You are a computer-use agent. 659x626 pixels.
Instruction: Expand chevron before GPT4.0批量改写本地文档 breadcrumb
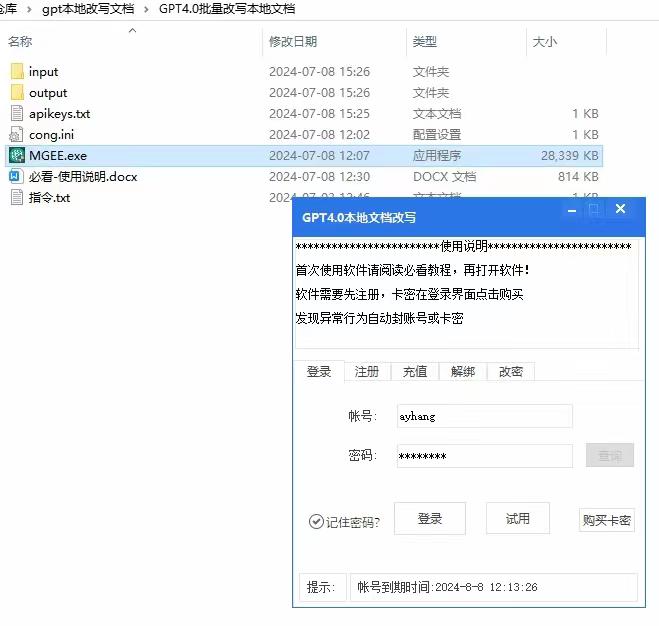pyautogui.click(x=146, y=9)
